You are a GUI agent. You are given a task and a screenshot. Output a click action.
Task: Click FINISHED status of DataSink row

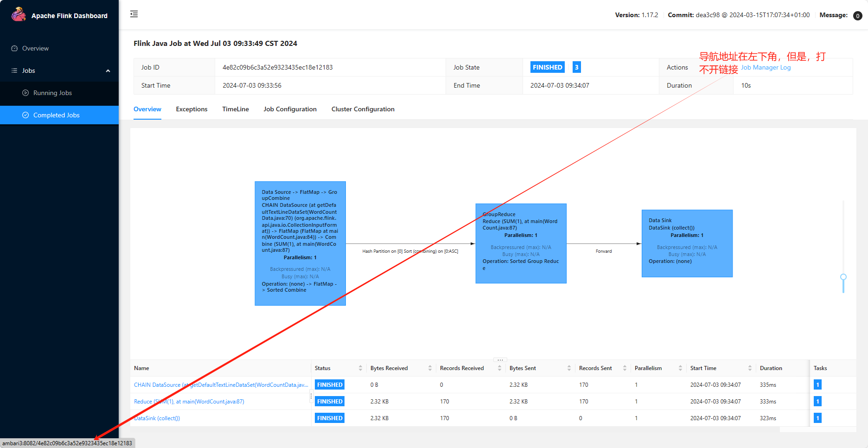coord(330,418)
